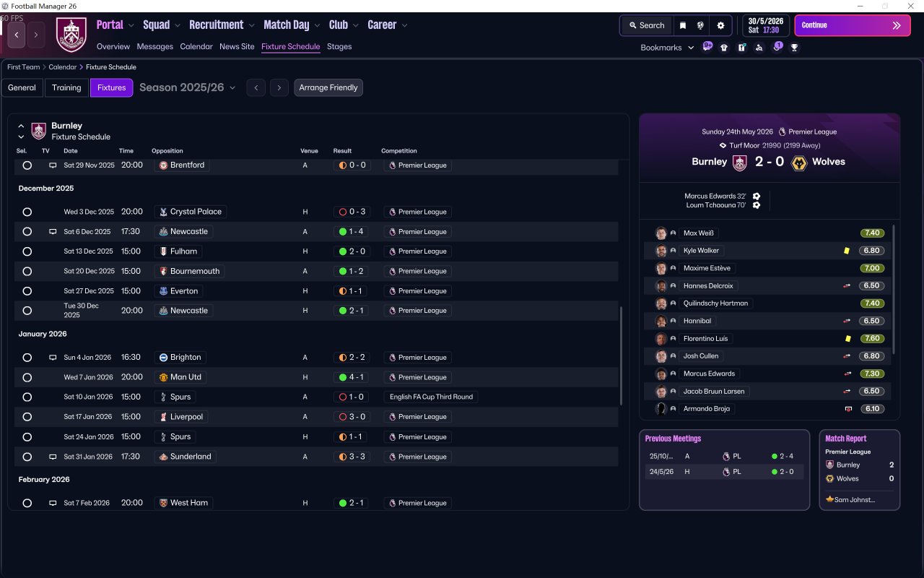The height and width of the screenshot is (578, 924).
Task: Open the Messages sub-tab
Action: pos(155,46)
